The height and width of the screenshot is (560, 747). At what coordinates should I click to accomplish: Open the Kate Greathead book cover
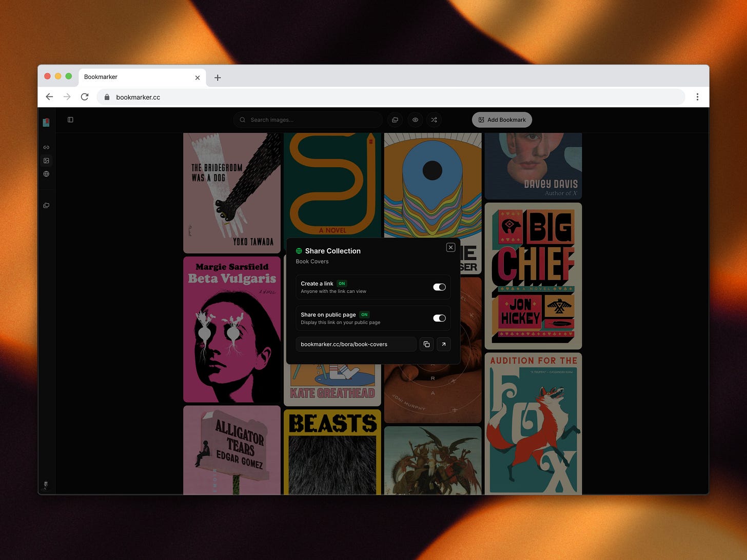332,385
